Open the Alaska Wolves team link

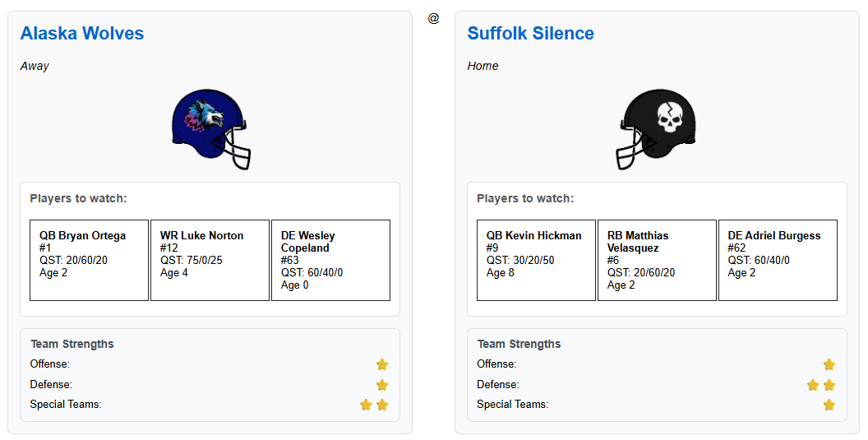tap(82, 34)
